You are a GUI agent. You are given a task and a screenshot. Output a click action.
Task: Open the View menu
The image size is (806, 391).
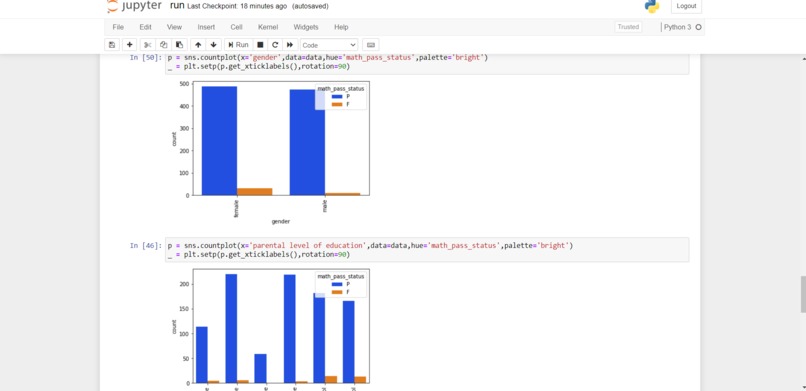(x=174, y=27)
